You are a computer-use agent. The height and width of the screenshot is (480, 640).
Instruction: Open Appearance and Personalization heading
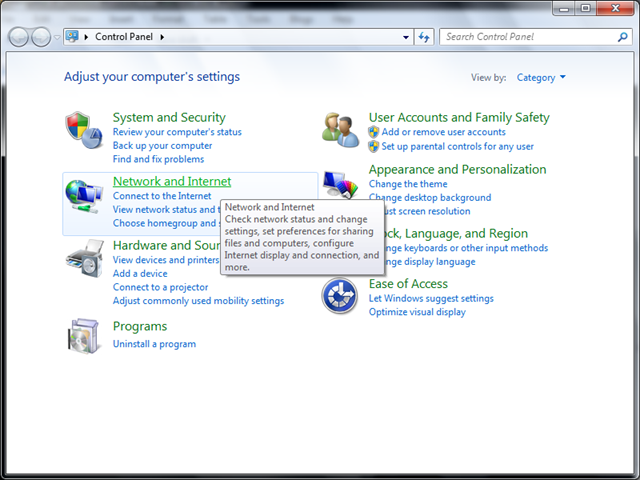tap(458, 169)
